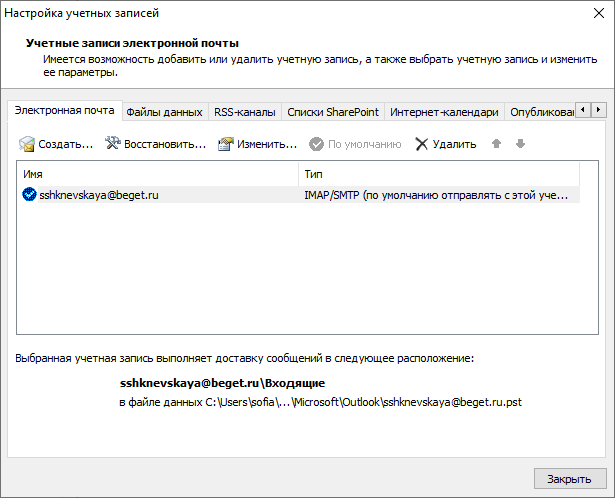Open the Списки SharePoint tab

[x=333, y=112]
